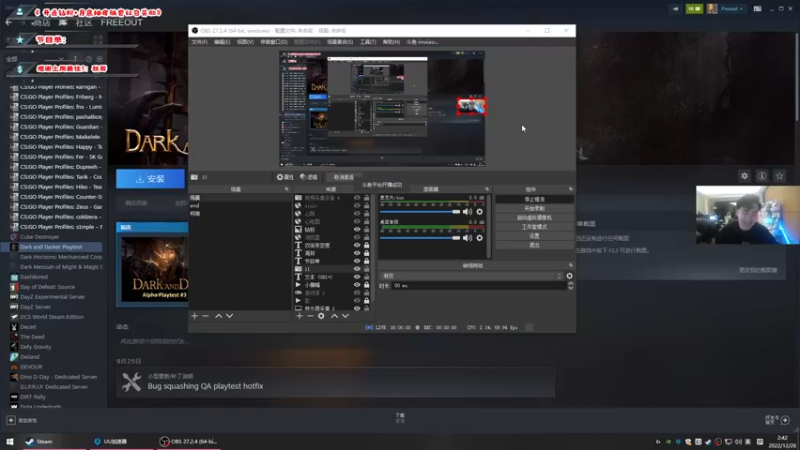Go back with the Steam back arrow
This screenshot has height=450, width=800.
tap(9, 23)
